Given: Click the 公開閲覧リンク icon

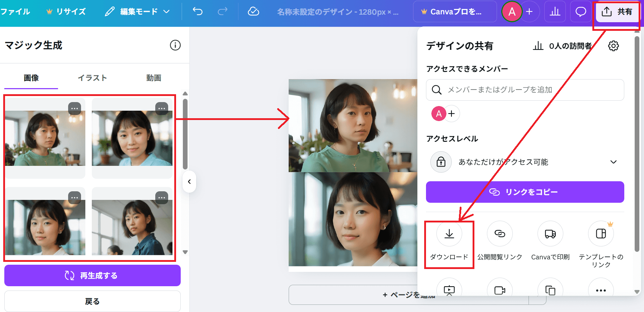Looking at the screenshot, I should 500,234.
